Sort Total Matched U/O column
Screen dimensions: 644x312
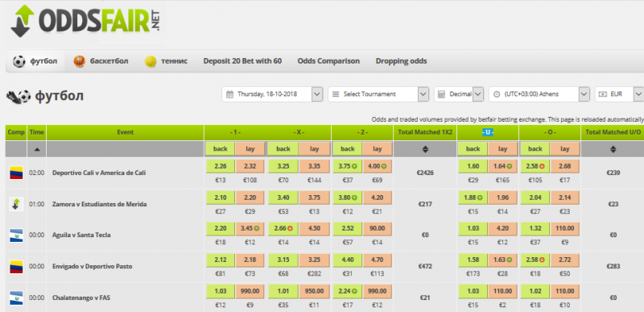click(x=613, y=150)
